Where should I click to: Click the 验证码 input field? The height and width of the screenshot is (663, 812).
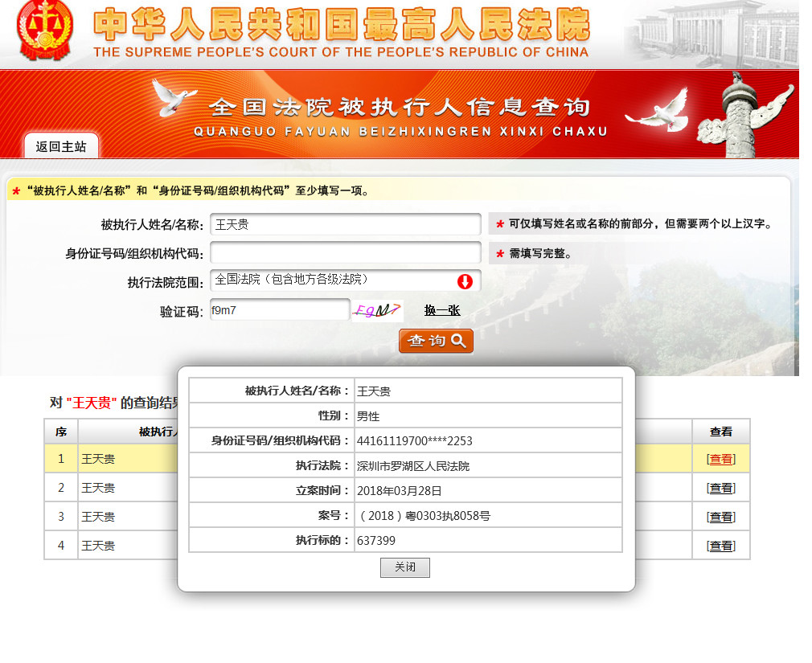pos(279,310)
